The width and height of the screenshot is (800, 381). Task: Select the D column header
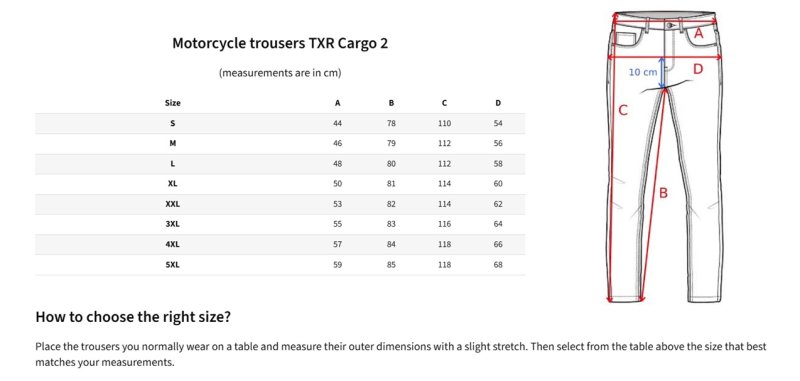tap(498, 103)
